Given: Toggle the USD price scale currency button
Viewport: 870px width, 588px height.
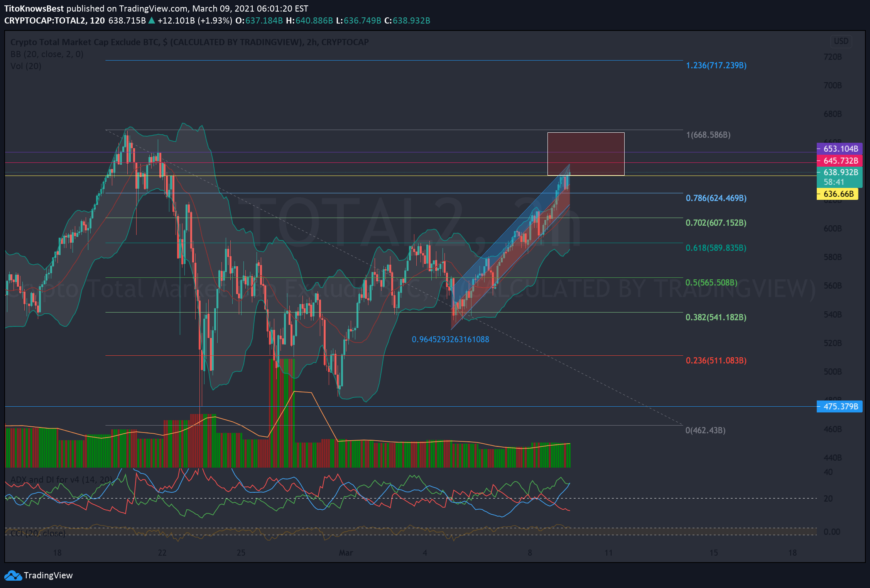Looking at the screenshot, I should (841, 41).
